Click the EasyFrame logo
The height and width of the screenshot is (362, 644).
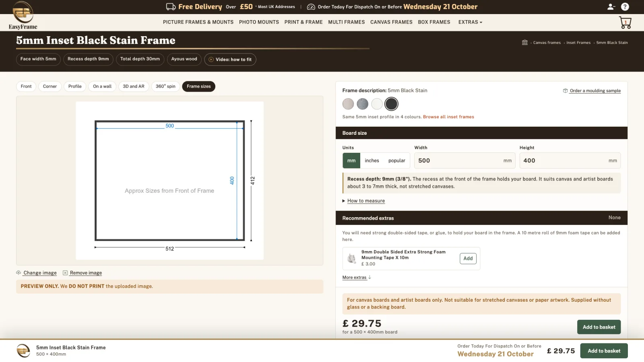pyautogui.click(x=23, y=15)
